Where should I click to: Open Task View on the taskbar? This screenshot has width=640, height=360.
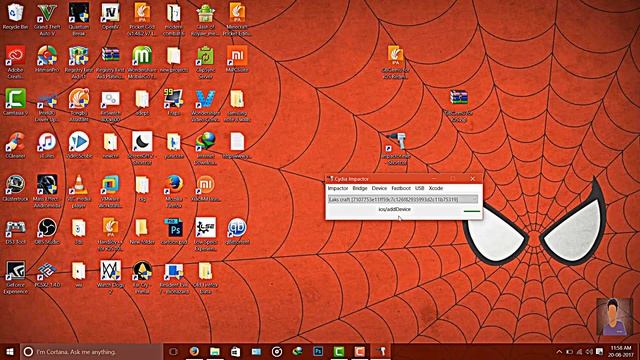[173, 351]
